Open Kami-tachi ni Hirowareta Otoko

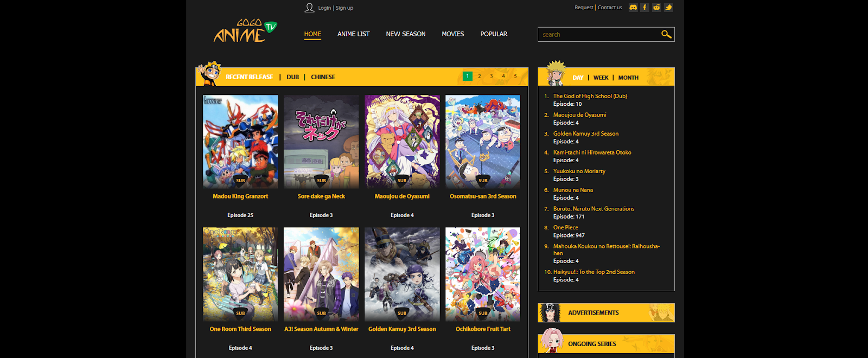(592, 152)
